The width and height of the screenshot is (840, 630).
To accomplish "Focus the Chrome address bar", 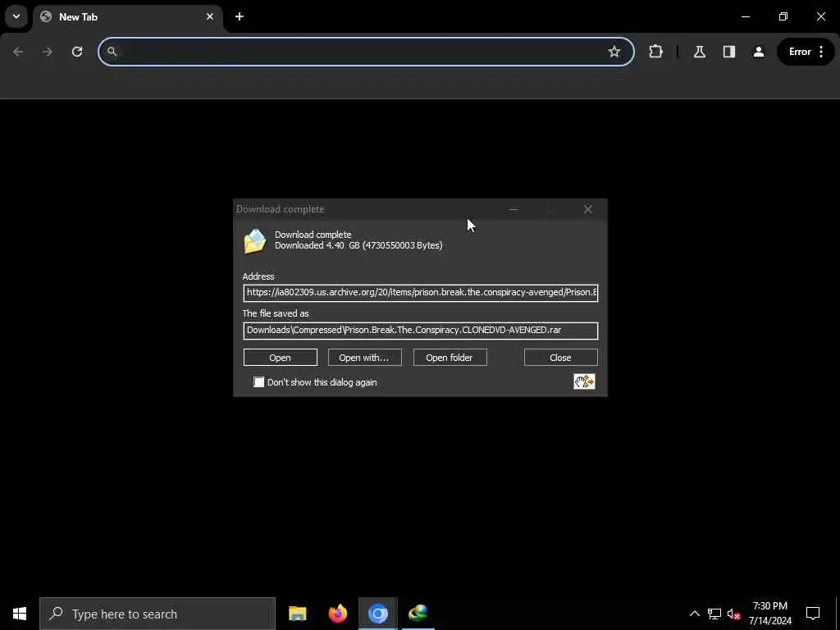I will (x=366, y=52).
